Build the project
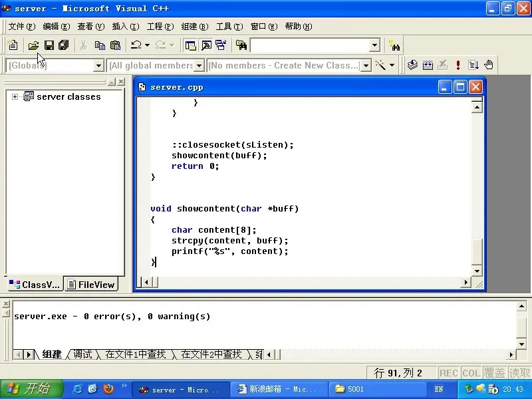The height and width of the screenshot is (399, 532). pyautogui.click(x=428, y=65)
